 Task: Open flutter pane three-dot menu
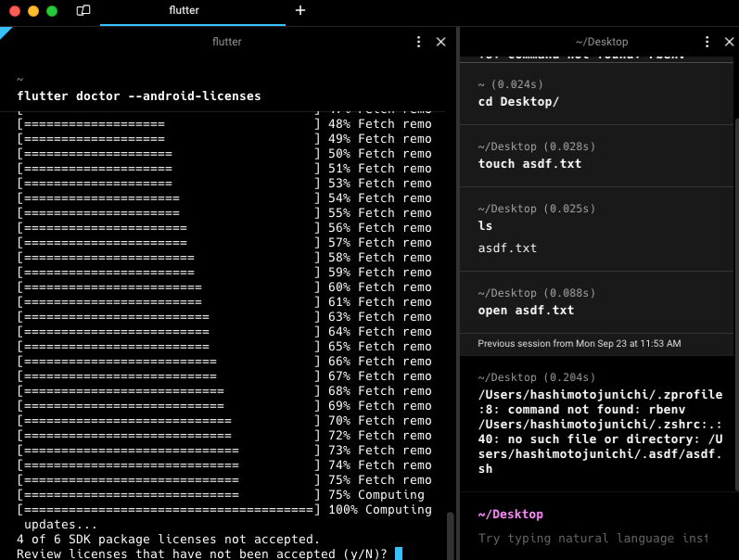point(418,42)
